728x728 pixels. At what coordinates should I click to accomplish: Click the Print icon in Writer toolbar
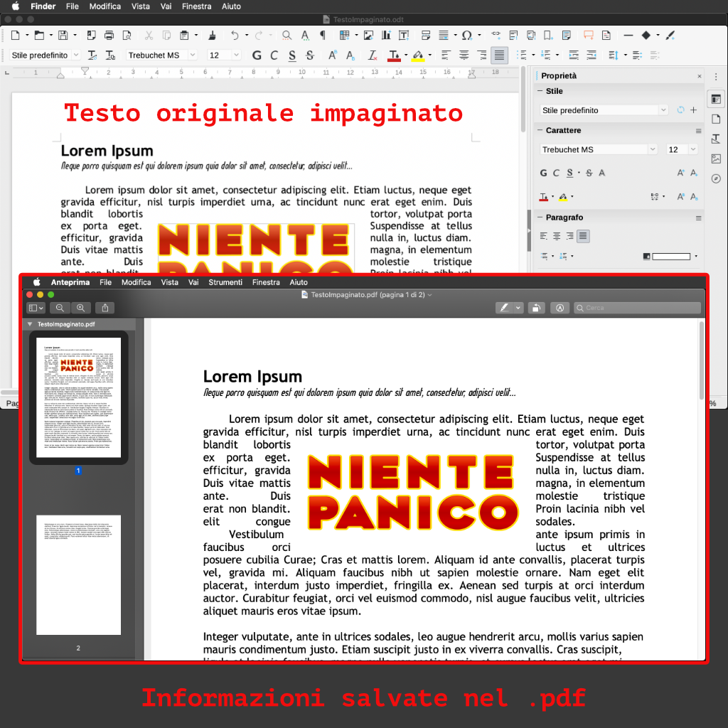coord(109,35)
